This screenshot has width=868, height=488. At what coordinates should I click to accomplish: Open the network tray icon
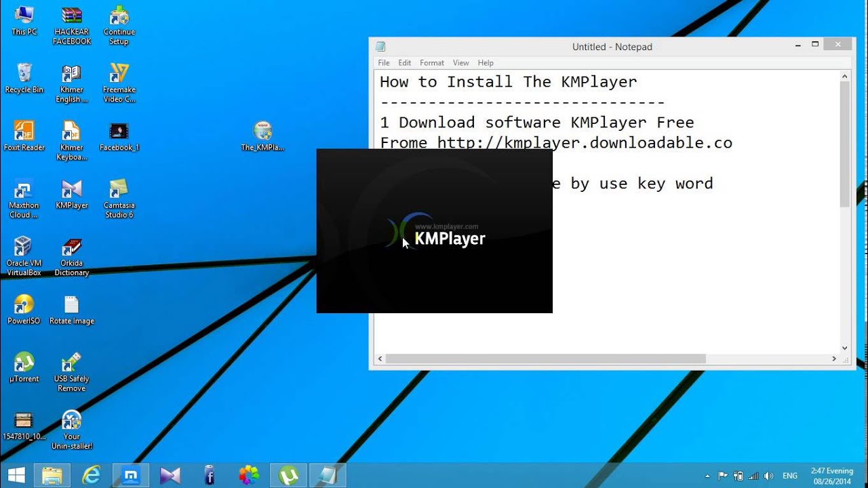[754, 476]
